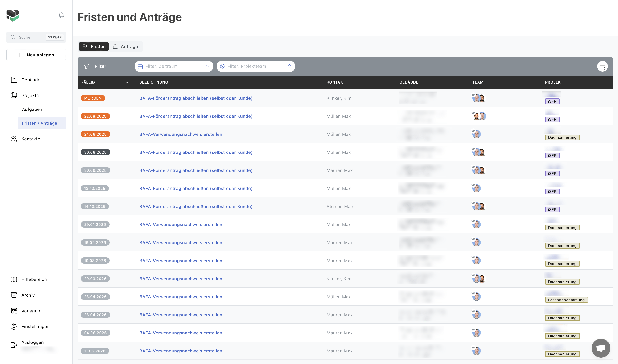Click Ausloggen to log out
The height and width of the screenshot is (364, 618).
(32, 342)
